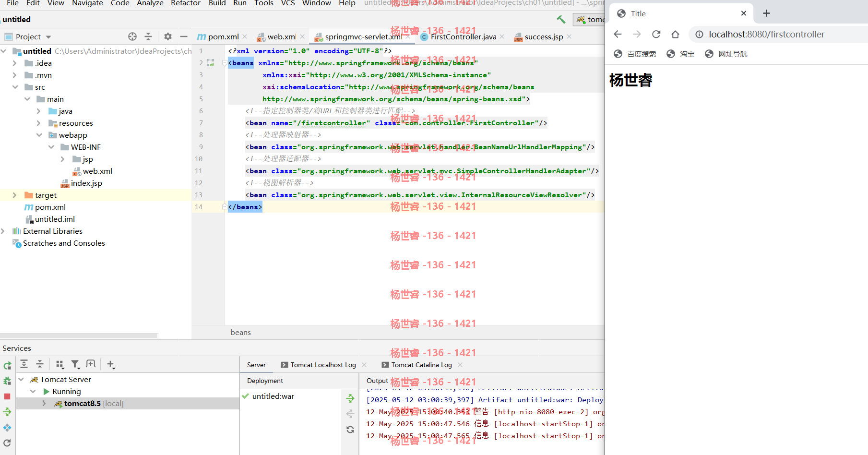Screen dimensions: 868x455
Task: Click the filter icon in Services toolbar
Action: pyautogui.click(x=75, y=364)
